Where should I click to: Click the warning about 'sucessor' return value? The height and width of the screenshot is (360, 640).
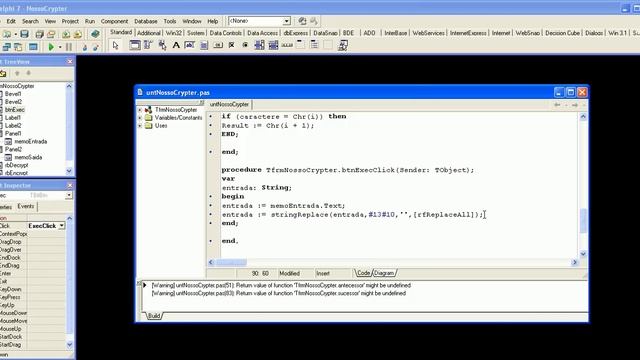(x=279, y=293)
